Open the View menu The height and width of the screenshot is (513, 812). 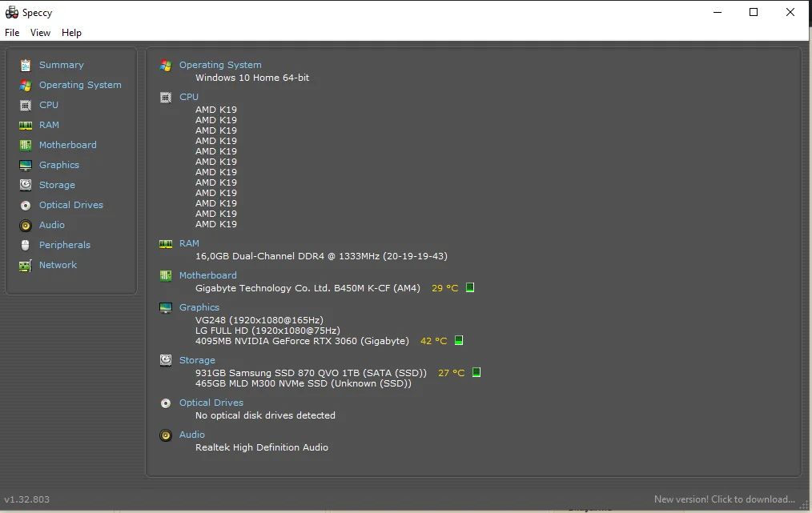click(40, 33)
